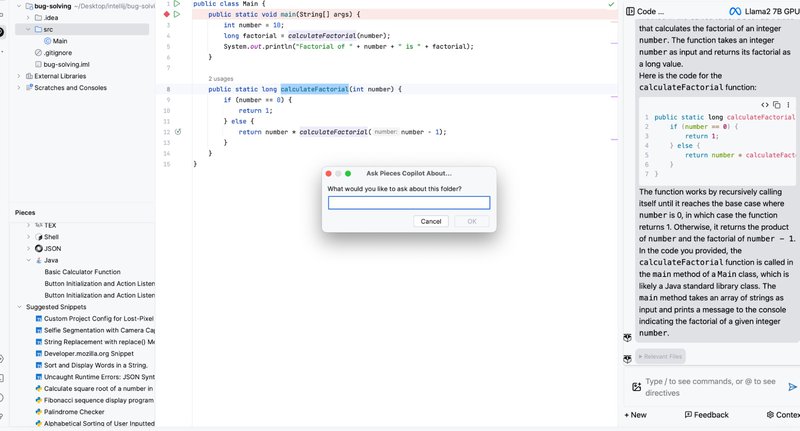
Task: Click the Run arrow beside class Main
Action: tap(177, 4)
